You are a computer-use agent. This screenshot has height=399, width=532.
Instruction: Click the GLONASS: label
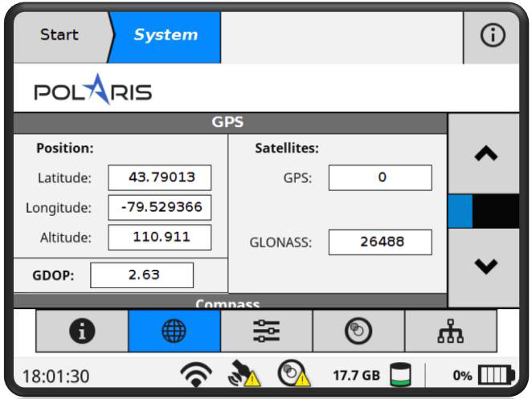280,242
